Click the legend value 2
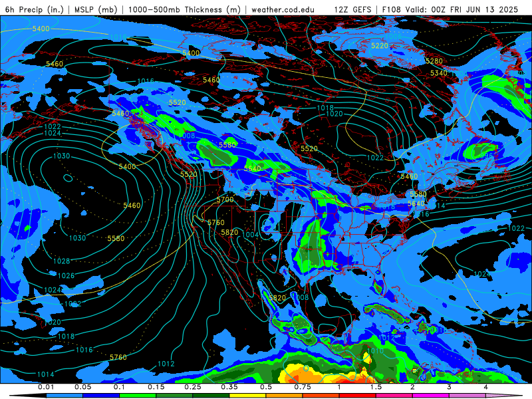The width and height of the screenshot is (532, 399). click(x=412, y=387)
